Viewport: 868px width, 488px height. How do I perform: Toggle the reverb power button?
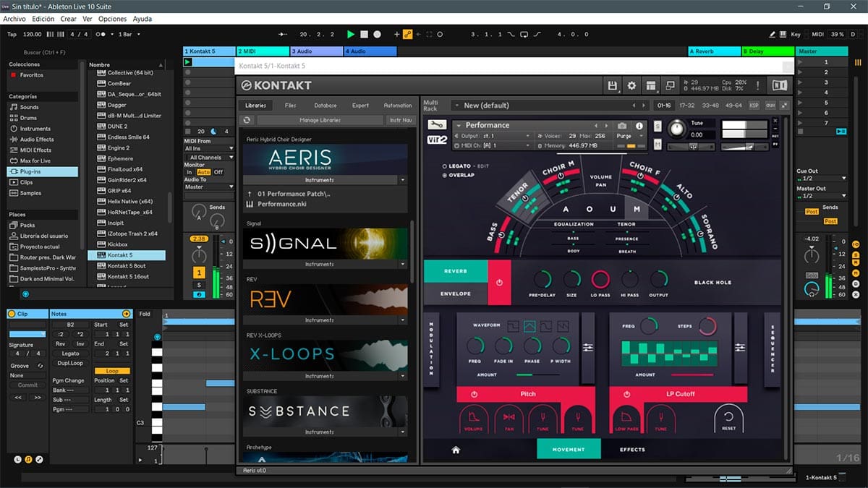[x=499, y=281]
